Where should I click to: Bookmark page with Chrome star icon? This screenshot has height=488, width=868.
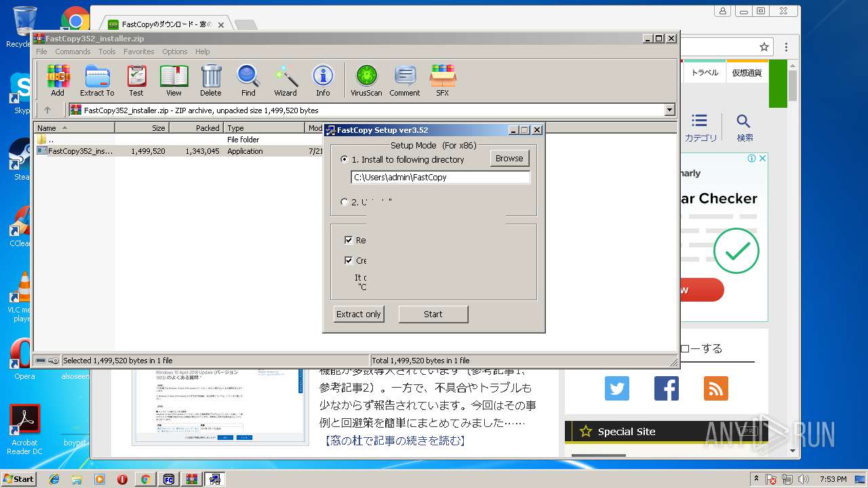[x=764, y=47]
